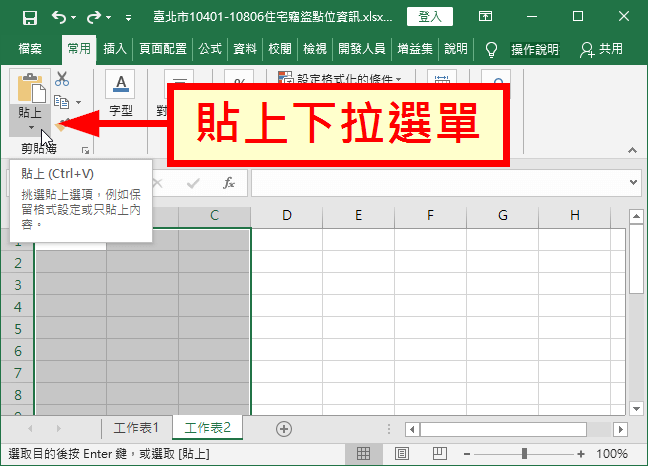
Task: Open the 開發人員 tab
Action: (362, 49)
